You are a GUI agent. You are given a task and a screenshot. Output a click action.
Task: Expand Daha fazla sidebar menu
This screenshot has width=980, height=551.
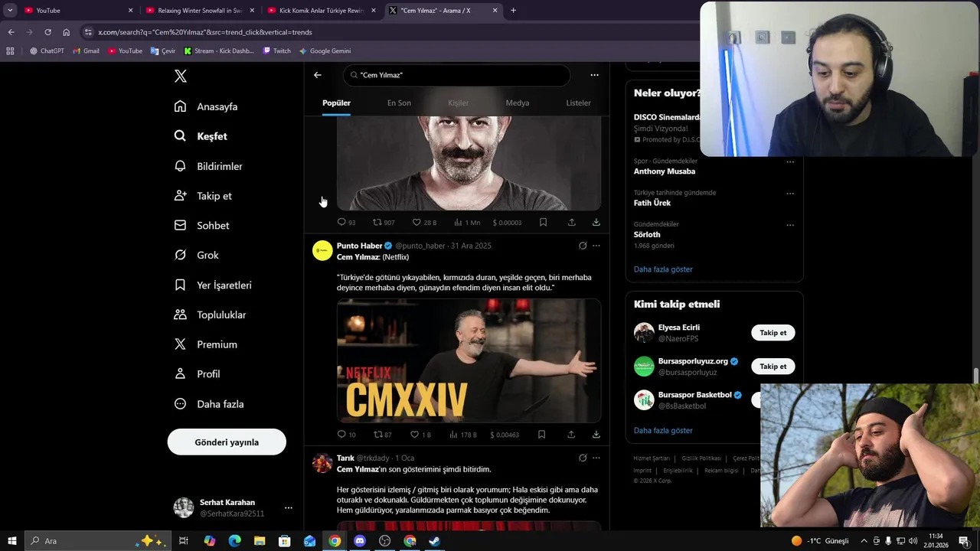[209, 404]
